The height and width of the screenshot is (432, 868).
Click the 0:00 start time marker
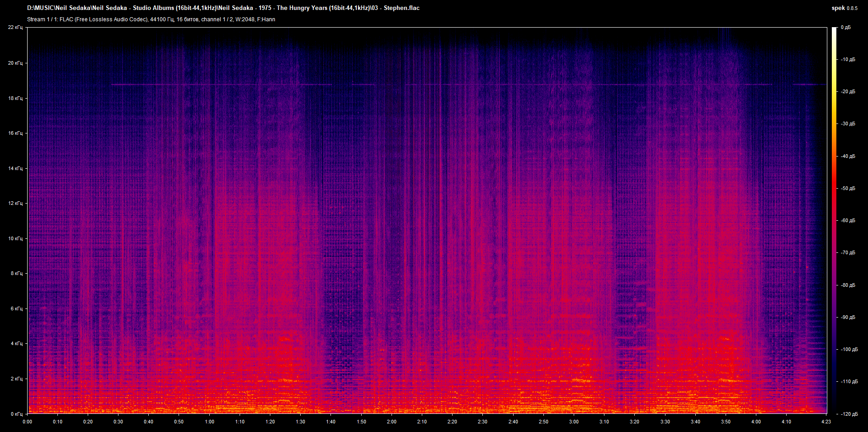[28, 422]
